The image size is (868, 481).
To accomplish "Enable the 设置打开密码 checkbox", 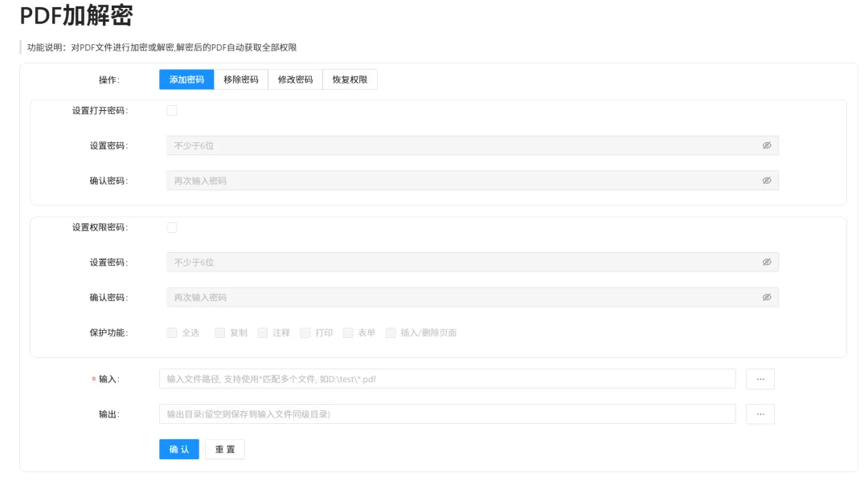I will 172,111.
